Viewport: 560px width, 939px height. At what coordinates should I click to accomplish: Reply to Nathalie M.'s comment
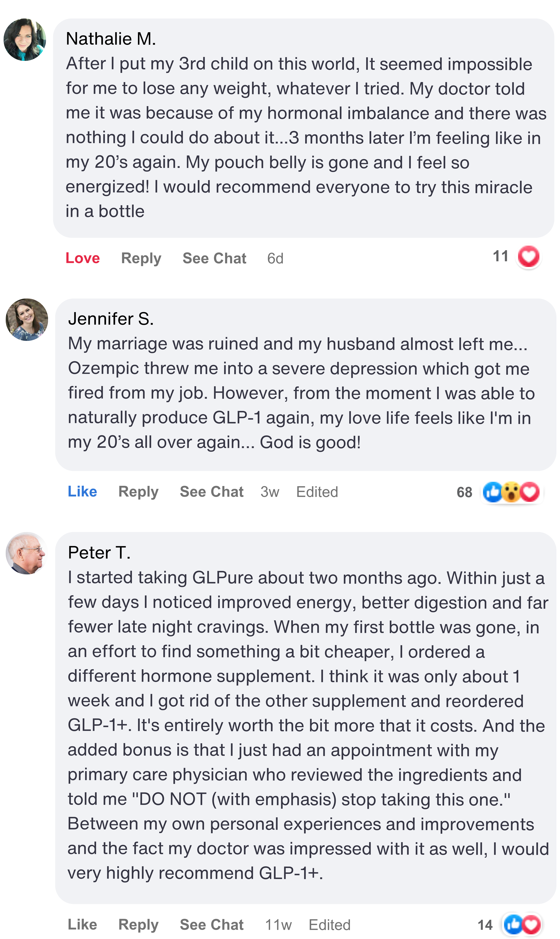141,258
